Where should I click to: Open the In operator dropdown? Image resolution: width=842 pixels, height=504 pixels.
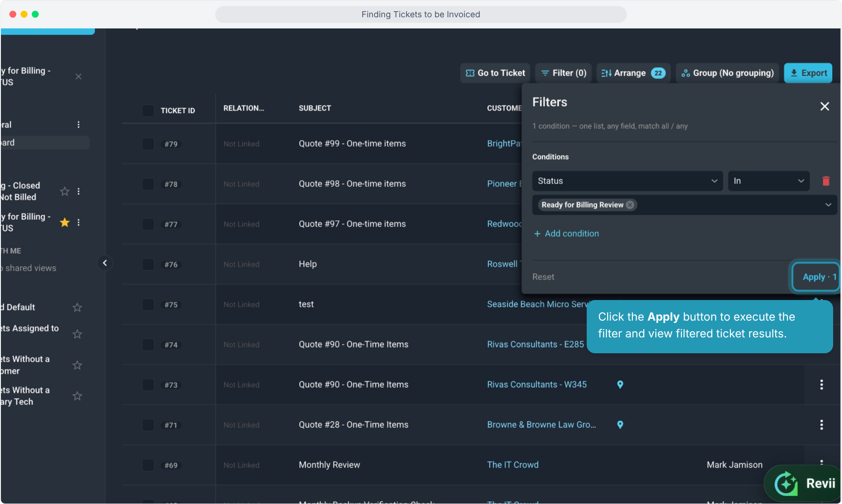[x=769, y=181]
